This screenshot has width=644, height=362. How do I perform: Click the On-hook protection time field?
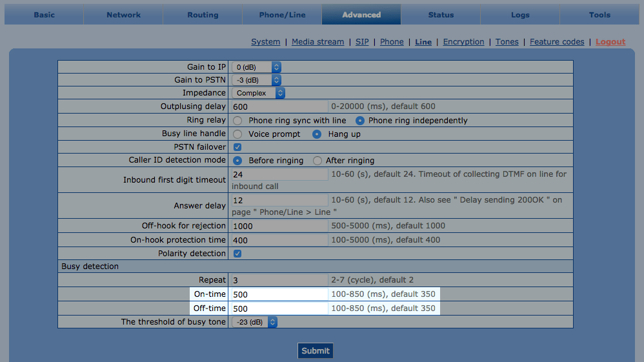[x=279, y=241]
